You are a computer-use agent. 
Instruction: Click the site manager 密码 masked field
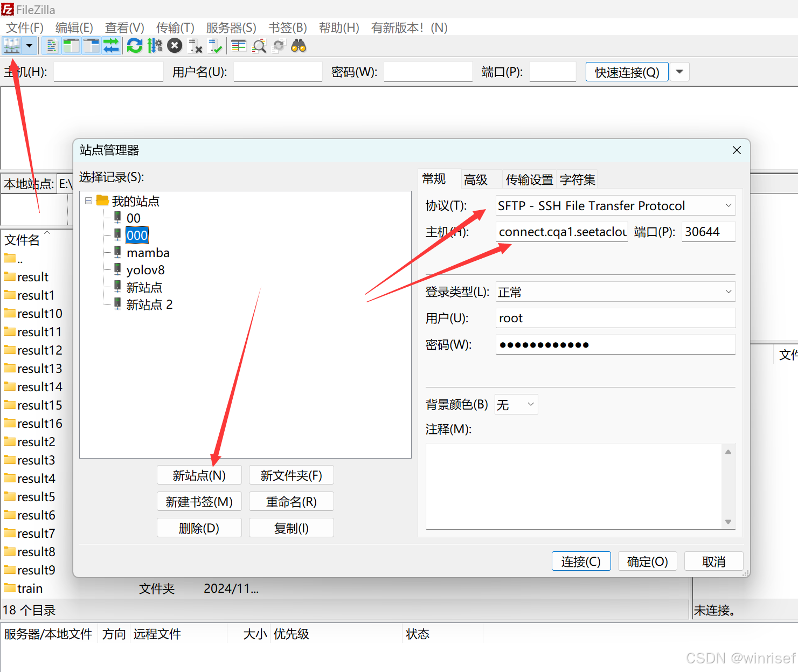(x=615, y=344)
